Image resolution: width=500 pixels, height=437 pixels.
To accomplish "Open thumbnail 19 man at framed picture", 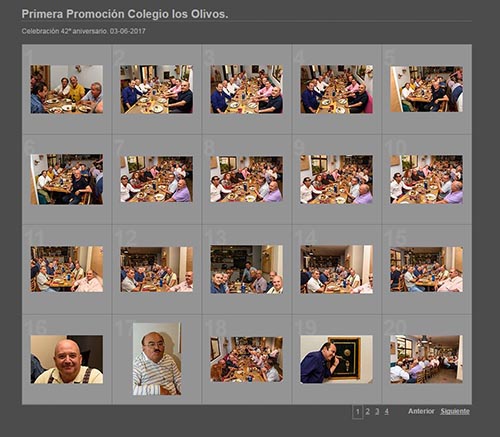I will click(x=336, y=359).
